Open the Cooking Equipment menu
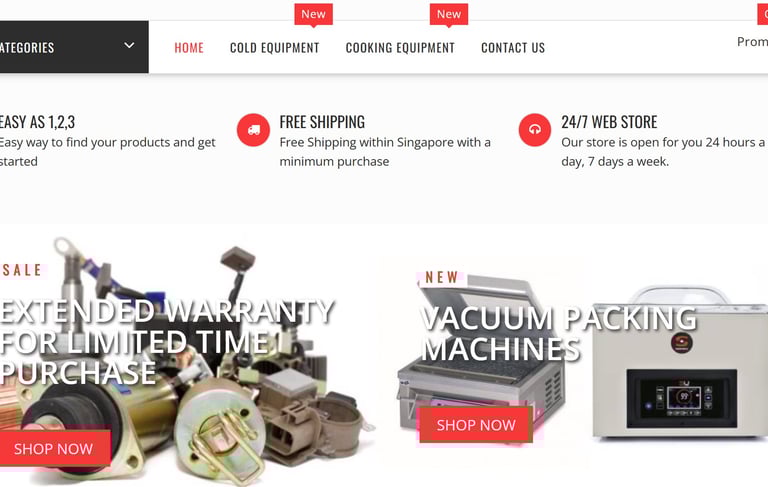The height and width of the screenshot is (487, 768). pyautogui.click(x=400, y=48)
